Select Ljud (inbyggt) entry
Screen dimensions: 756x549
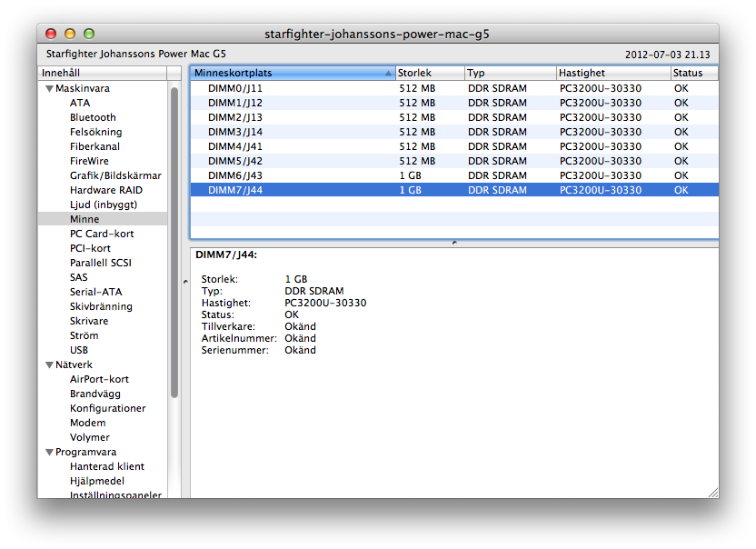[x=104, y=205]
